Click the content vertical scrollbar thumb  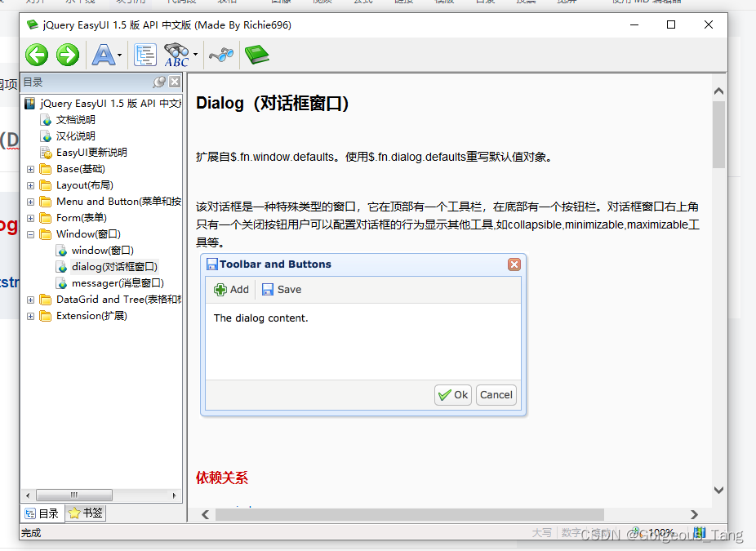[x=718, y=135]
